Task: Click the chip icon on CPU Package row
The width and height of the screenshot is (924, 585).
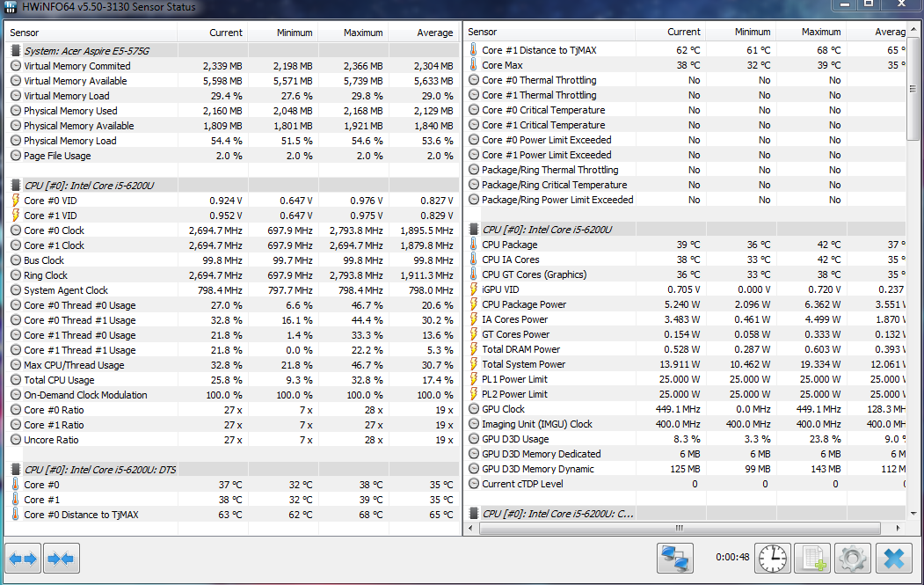Action: 473,245
